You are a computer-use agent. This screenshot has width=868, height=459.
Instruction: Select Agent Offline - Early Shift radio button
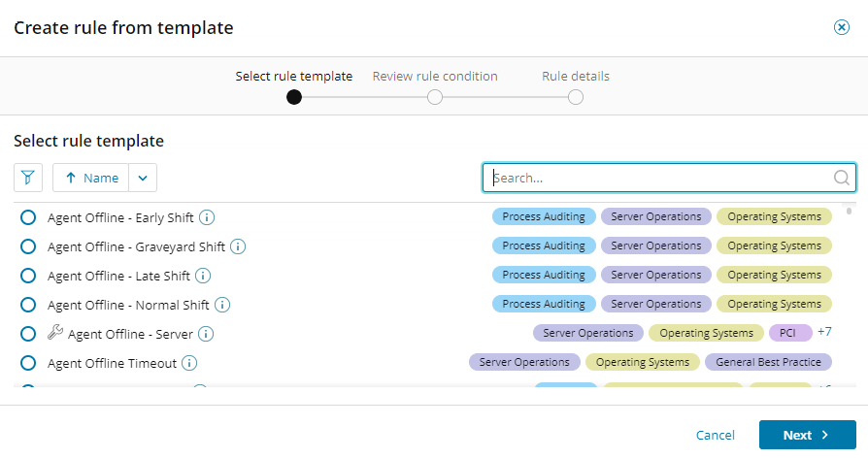point(28,217)
